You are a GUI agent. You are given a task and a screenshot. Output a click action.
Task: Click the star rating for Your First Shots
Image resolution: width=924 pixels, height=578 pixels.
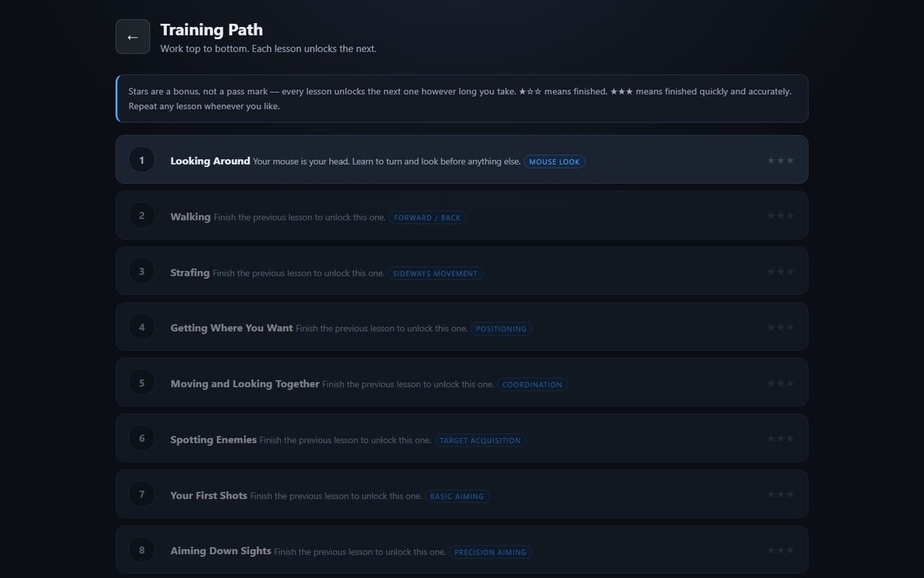[780, 495]
